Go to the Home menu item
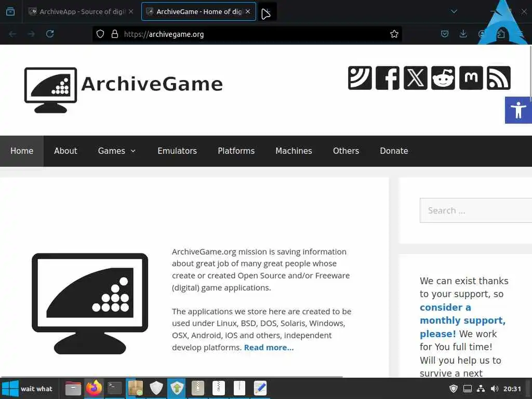Viewport: 532px width, 399px height. click(22, 151)
